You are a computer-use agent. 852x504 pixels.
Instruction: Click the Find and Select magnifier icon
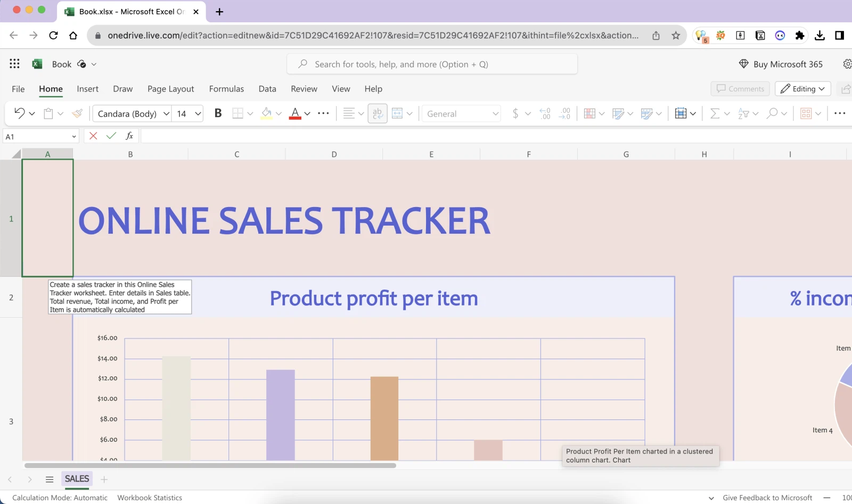pyautogui.click(x=772, y=113)
